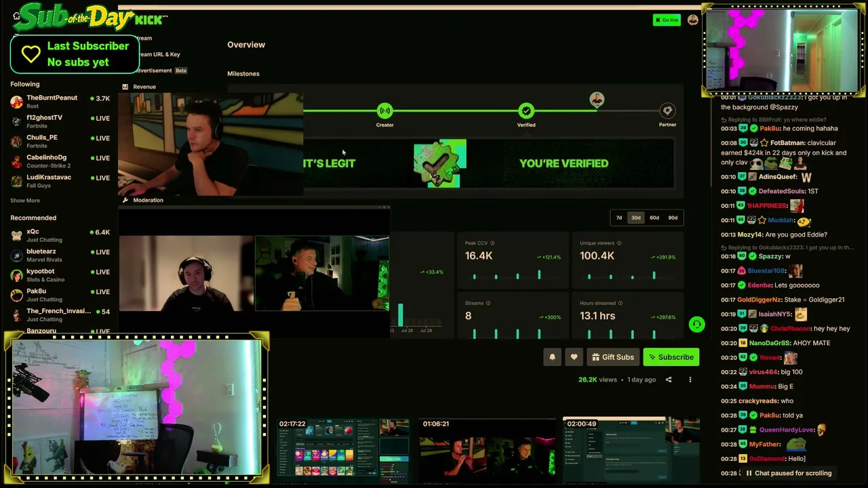Open The_French_Invasi... channel avatar
The width and height of the screenshot is (868, 488).
tap(16, 315)
